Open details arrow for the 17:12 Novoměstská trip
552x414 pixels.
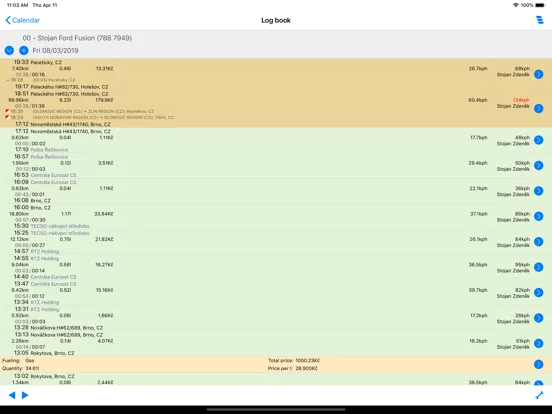(x=539, y=140)
